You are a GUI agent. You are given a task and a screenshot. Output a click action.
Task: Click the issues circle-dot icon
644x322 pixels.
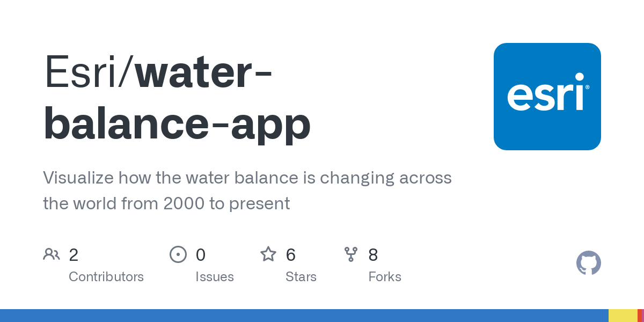tap(178, 254)
